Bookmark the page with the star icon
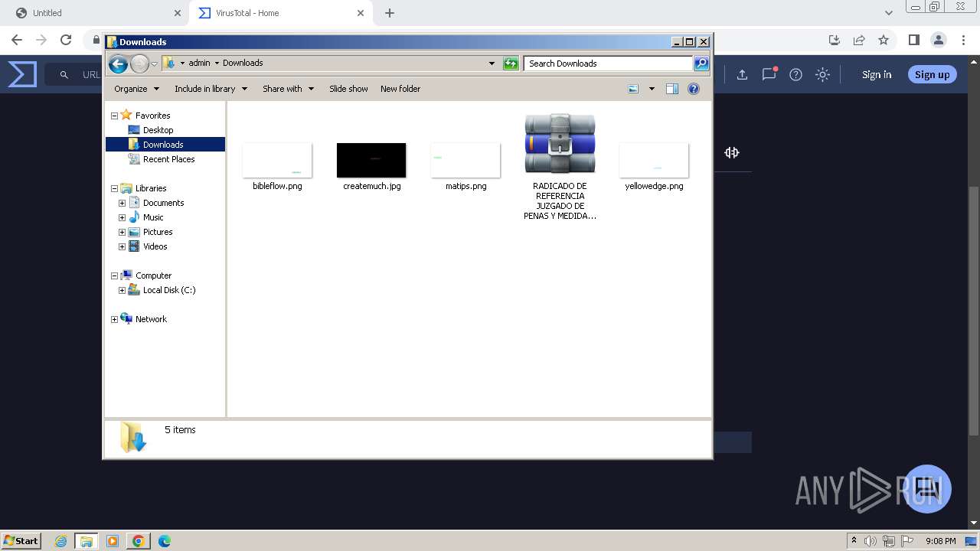The image size is (980, 551). [884, 40]
